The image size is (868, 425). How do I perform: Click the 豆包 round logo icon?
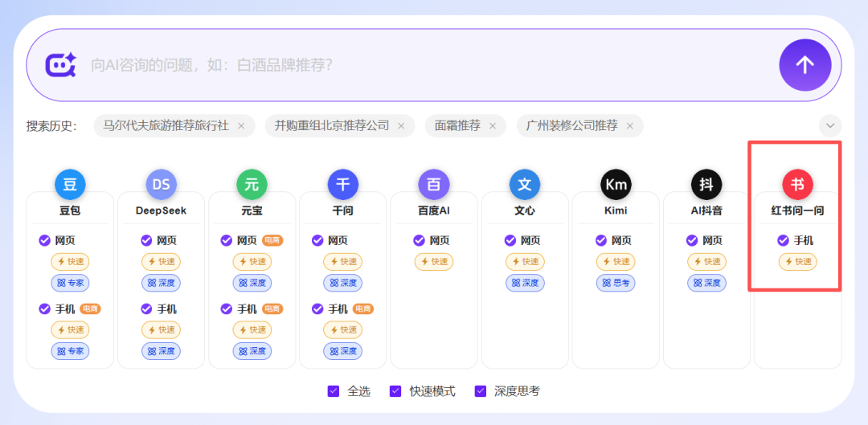[70, 184]
